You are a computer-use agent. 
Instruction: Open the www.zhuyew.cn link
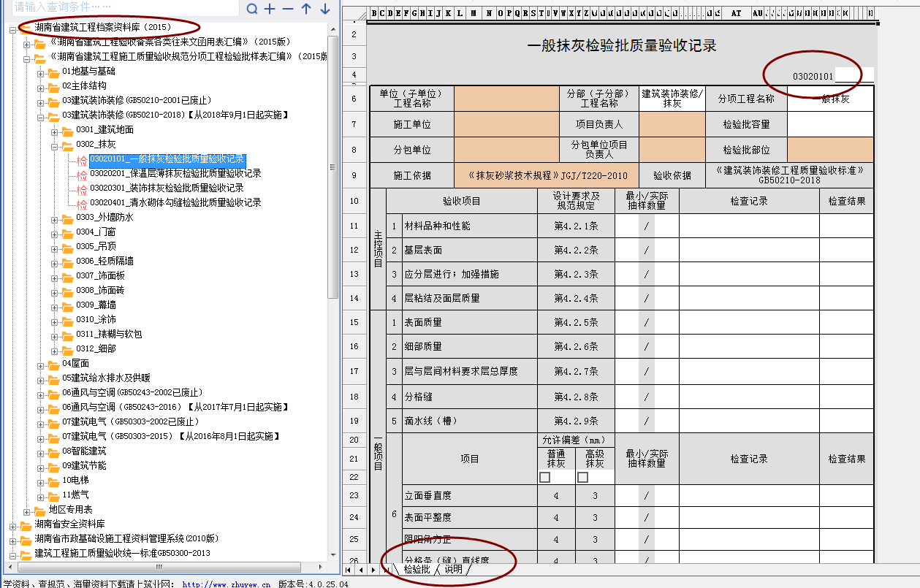(x=226, y=584)
